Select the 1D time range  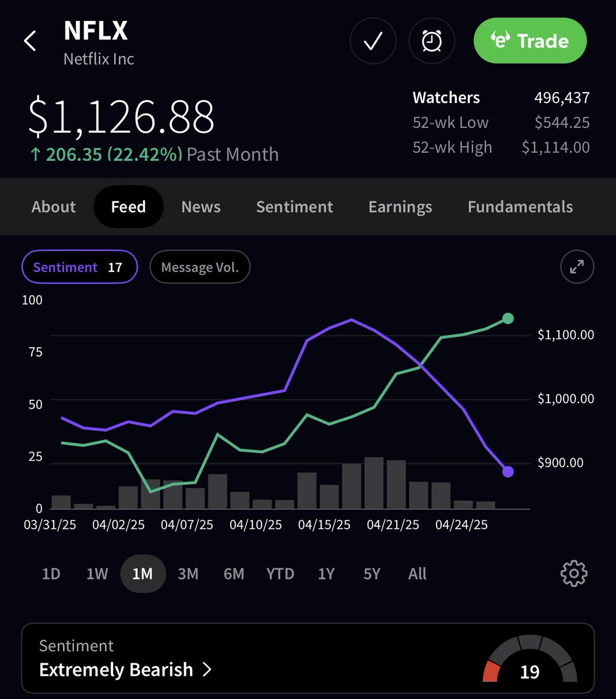[51, 574]
